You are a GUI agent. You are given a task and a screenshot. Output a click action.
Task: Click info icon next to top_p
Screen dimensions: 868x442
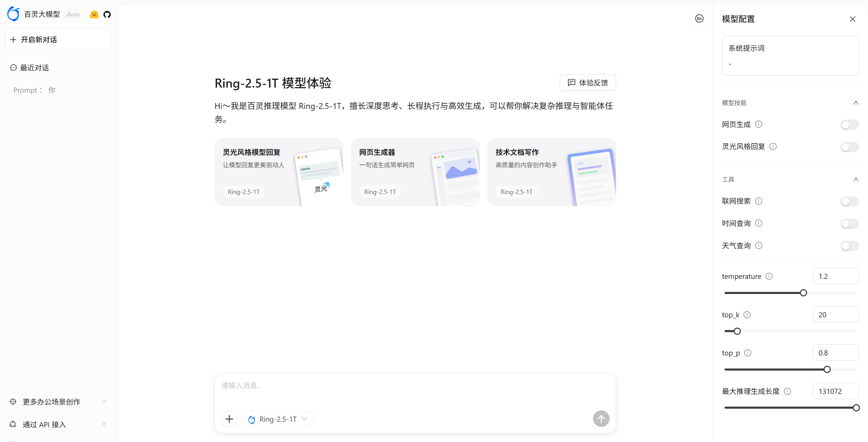[x=748, y=353]
